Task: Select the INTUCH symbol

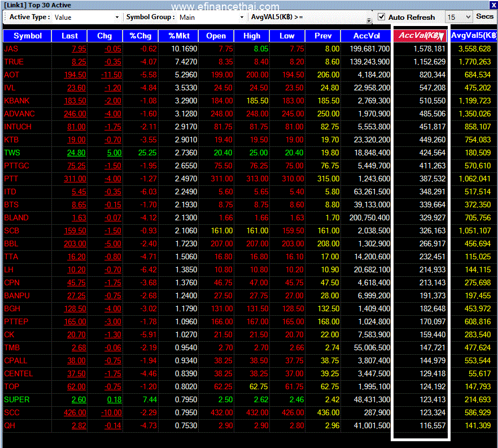Action: (x=18, y=127)
